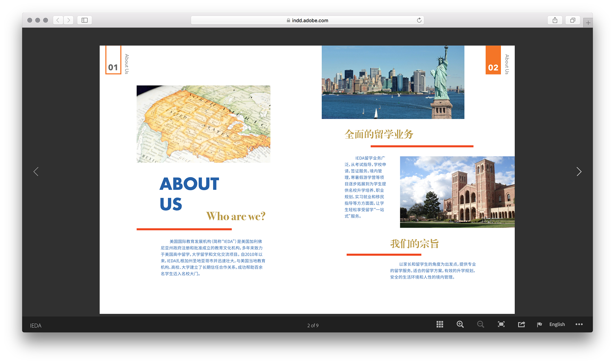Click the brick university building photo
This screenshot has height=364, width=615.
tap(457, 192)
